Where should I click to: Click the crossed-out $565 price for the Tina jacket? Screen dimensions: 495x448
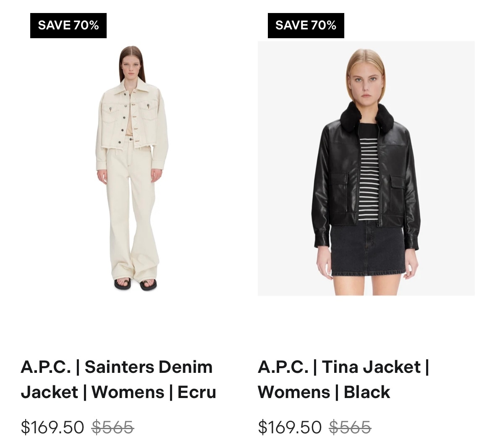pos(350,427)
